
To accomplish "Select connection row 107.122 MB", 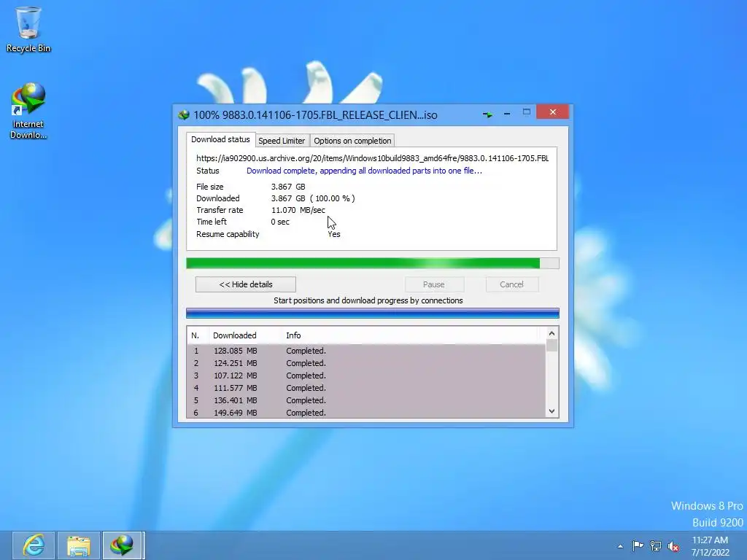I will tap(366, 376).
